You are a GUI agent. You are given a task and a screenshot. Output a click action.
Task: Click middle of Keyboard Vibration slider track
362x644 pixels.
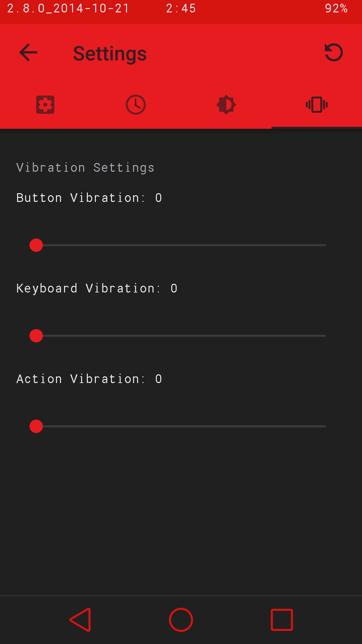(181, 336)
